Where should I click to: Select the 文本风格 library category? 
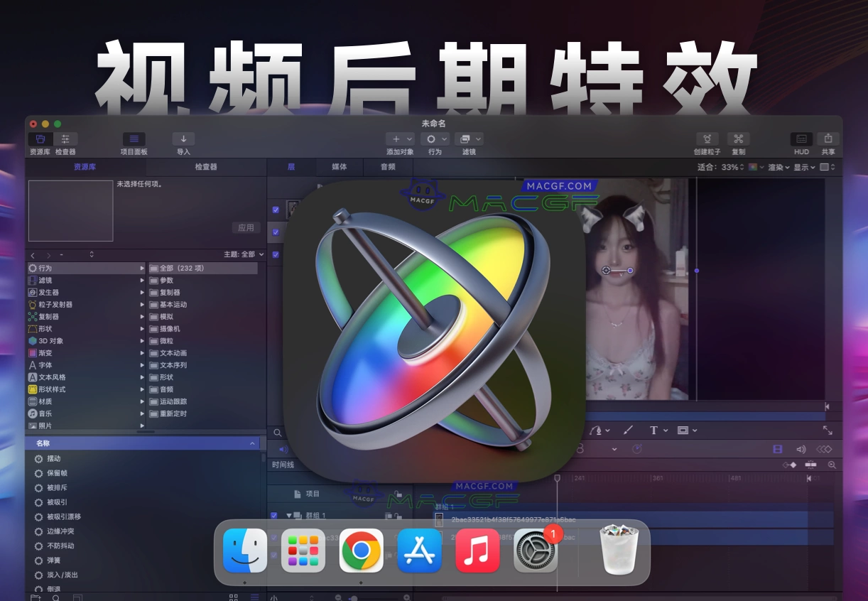(86, 377)
